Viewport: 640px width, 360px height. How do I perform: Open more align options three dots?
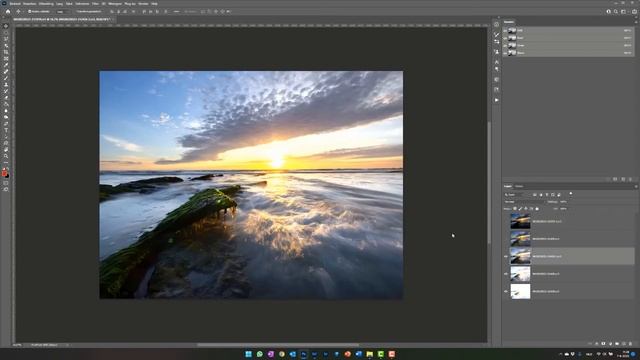point(176,11)
